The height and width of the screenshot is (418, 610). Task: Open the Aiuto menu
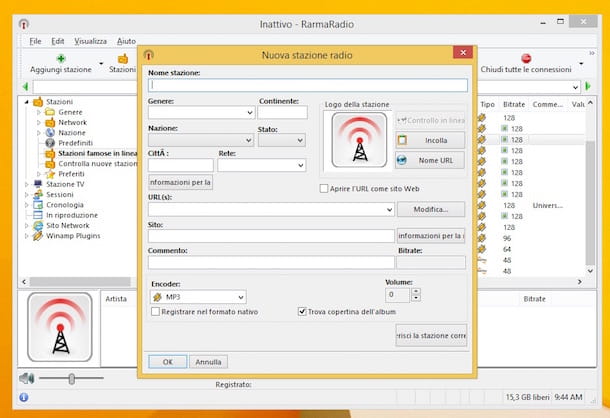[x=126, y=41]
